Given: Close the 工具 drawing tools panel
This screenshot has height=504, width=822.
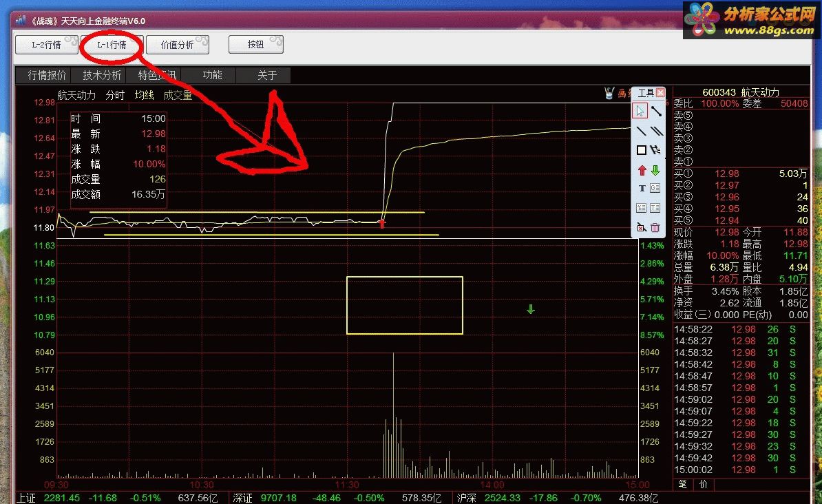Looking at the screenshot, I should click(x=660, y=93).
